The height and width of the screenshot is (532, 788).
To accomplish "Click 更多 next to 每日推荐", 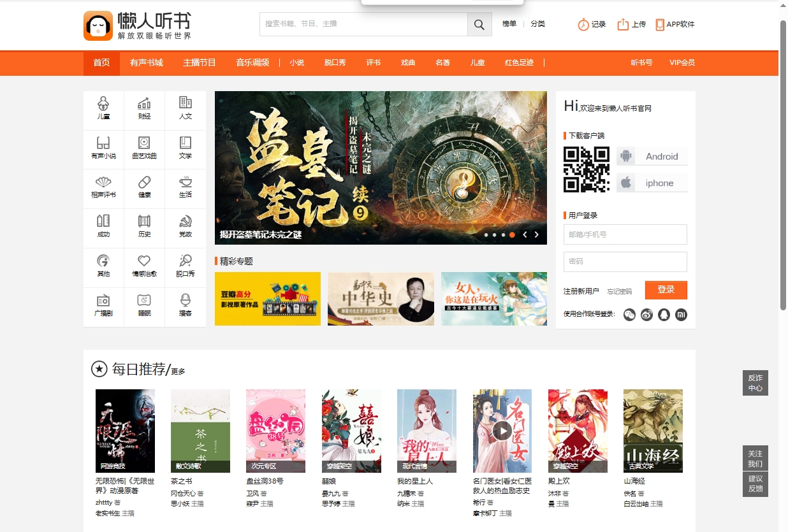I will [x=178, y=371].
